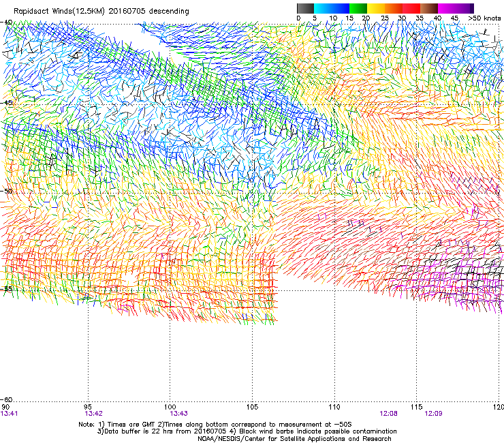
Task: Click the '10' label under color bar
Action: point(333,18)
